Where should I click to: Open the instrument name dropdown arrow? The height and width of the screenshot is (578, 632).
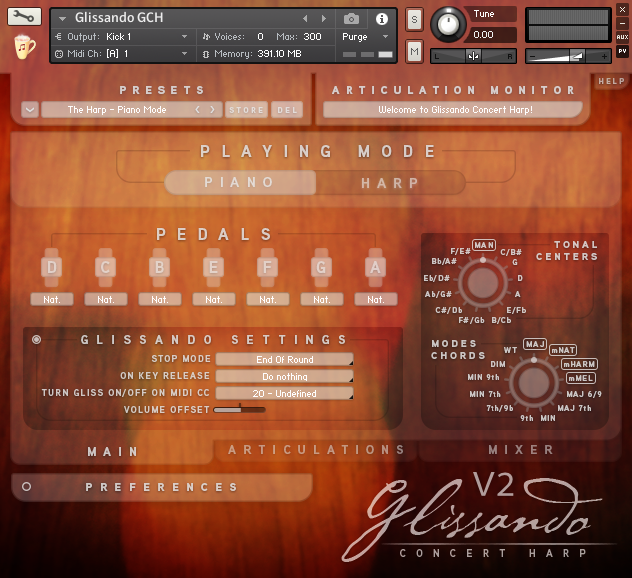pyautogui.click(x=62, y=19)
